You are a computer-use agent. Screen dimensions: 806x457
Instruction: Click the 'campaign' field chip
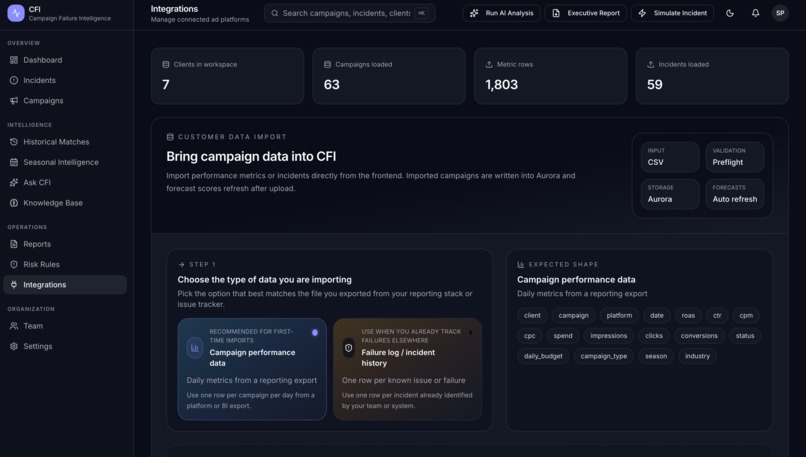[574, 316]
